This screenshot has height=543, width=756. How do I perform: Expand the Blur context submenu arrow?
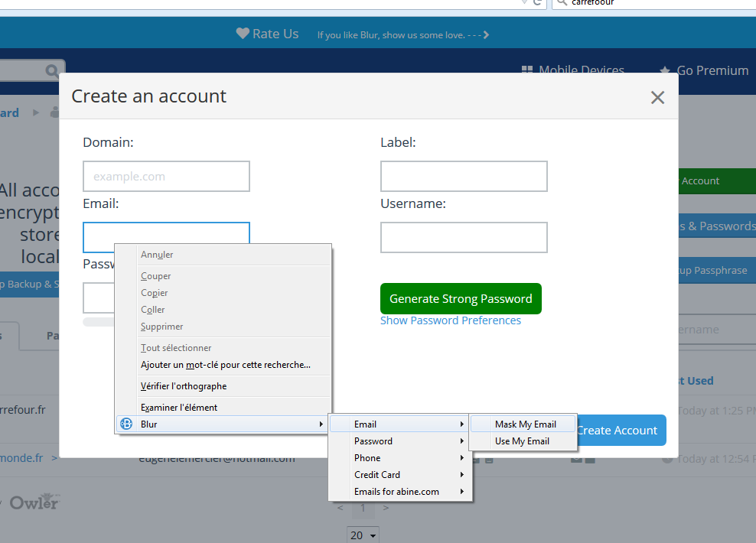tap(321, 424)
